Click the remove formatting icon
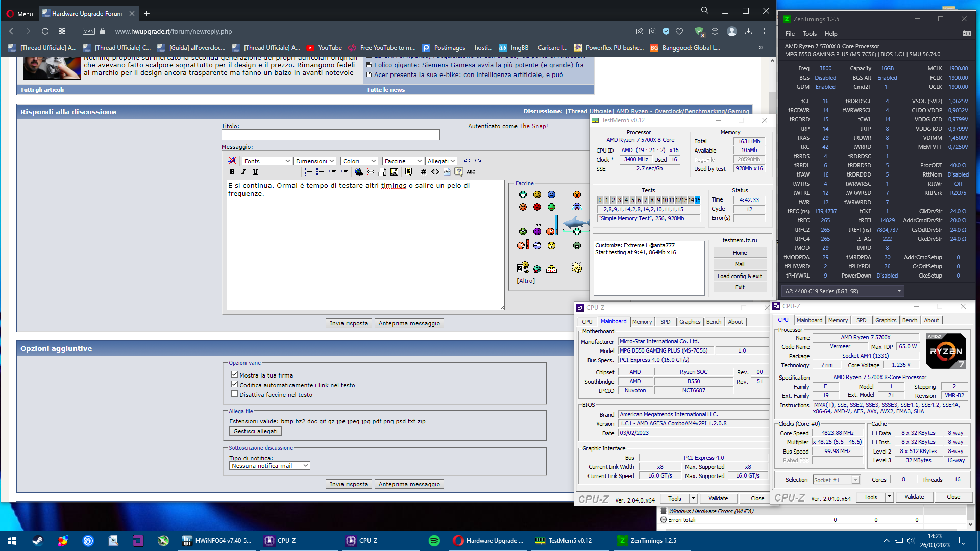 (232, 161)
